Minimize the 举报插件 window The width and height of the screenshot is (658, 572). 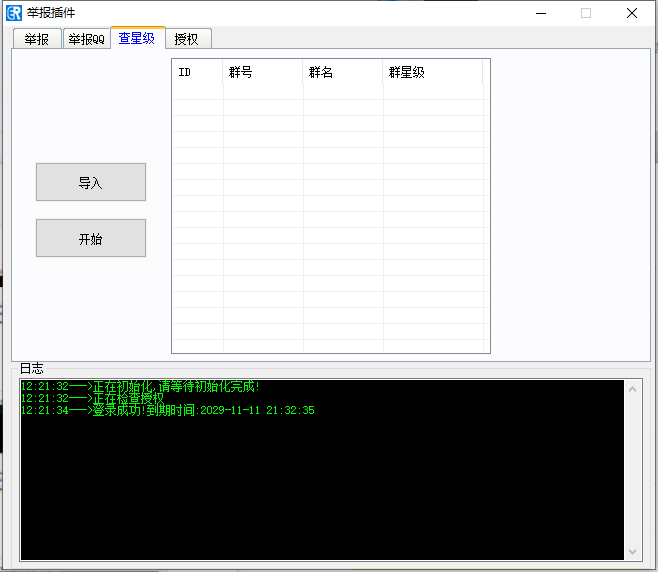[x=541, y=13]
